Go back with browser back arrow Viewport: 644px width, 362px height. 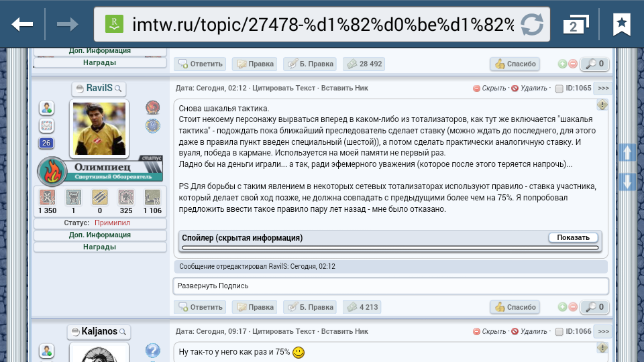[22, 25]
